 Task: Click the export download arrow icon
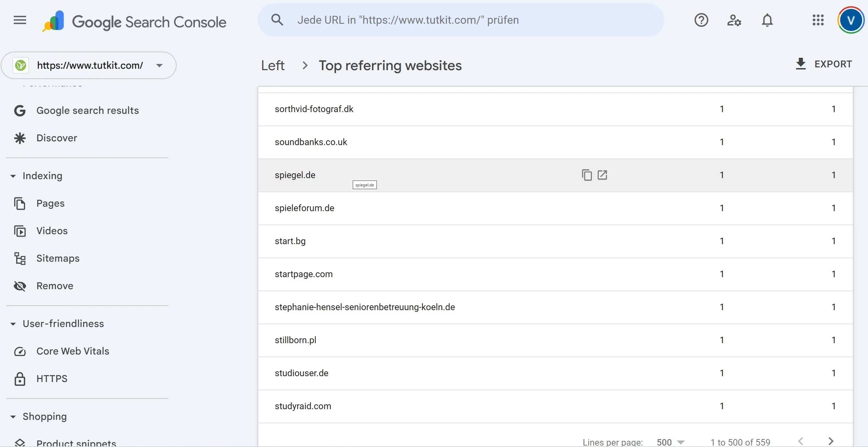[801, 64]
